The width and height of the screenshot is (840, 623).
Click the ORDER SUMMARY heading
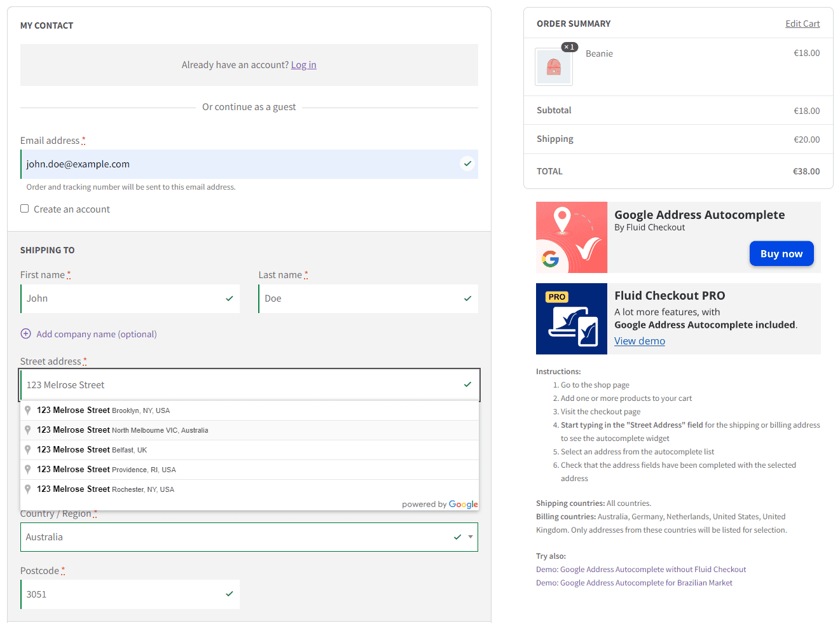pos(574,24)
